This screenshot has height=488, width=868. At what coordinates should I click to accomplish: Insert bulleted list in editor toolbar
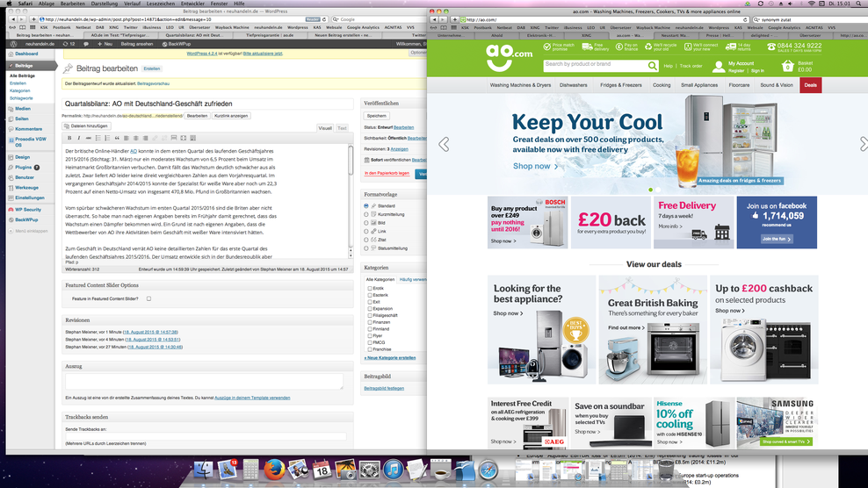[x=98, y=138]
